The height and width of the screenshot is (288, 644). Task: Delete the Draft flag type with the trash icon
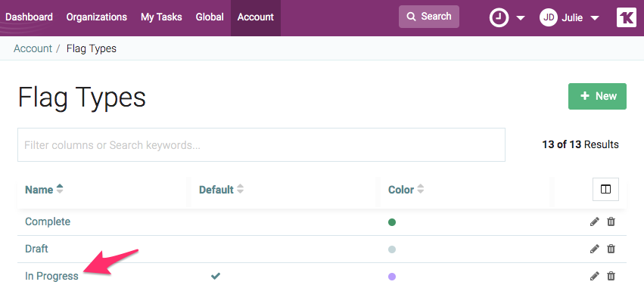click(x=611, y=249)
